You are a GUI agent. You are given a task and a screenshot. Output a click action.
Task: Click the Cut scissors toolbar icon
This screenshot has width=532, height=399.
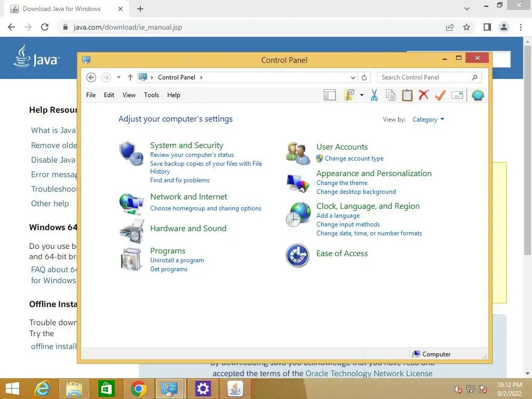pos(374,96)
